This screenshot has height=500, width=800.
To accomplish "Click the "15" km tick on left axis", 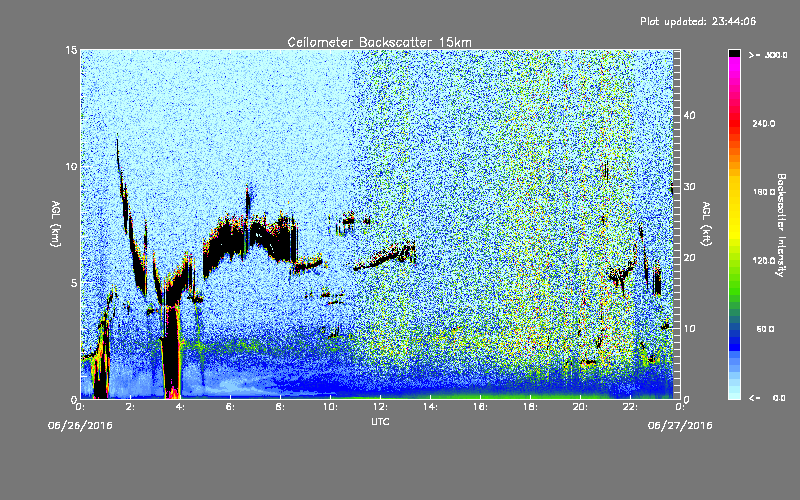I will (x=71, y=50).
